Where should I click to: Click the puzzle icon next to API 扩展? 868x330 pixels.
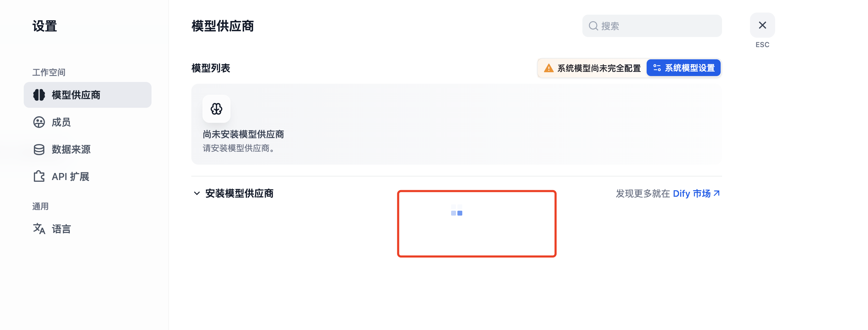coord(39,177)
